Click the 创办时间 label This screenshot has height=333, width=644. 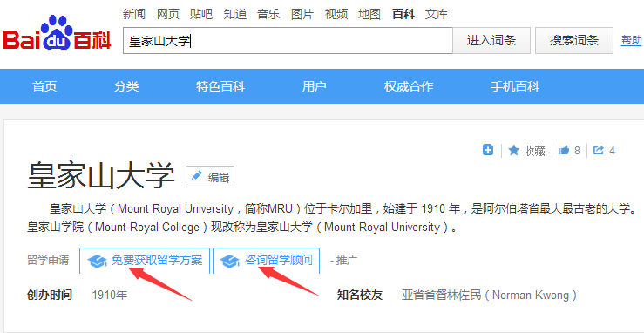tap(50, 295)
